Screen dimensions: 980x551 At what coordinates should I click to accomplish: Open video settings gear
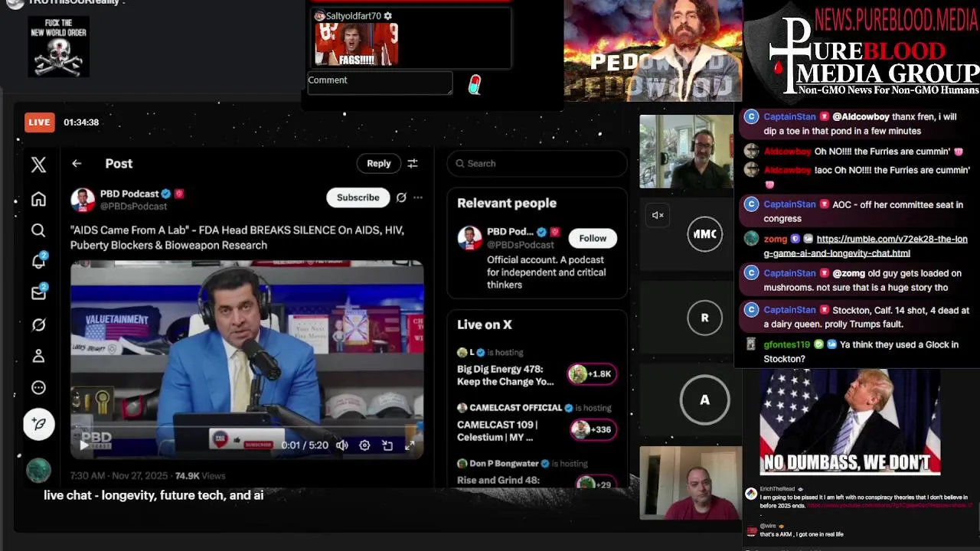[x=364, y=445]
